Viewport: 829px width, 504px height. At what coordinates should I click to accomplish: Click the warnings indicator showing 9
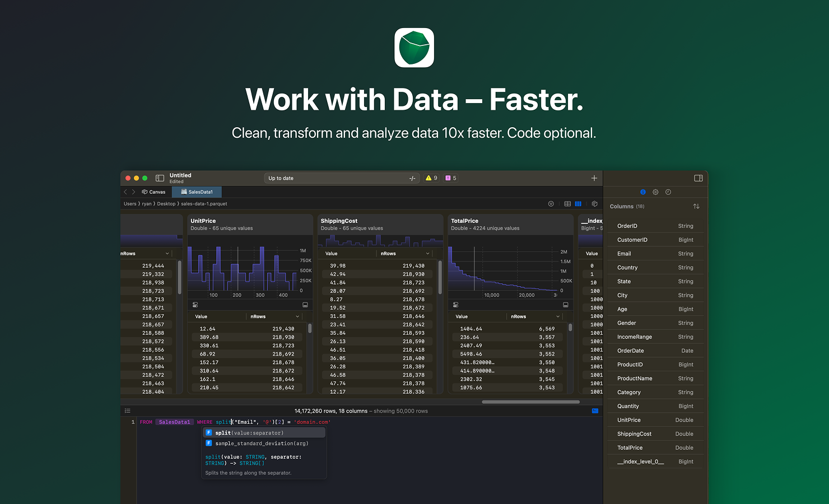(x=431, y=178)
